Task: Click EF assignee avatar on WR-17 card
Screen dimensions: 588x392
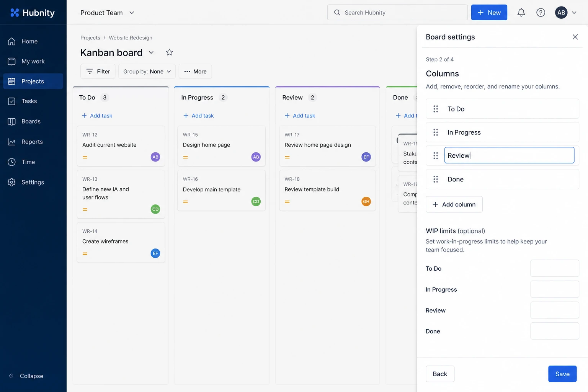Action: click(x=366, y=157)
